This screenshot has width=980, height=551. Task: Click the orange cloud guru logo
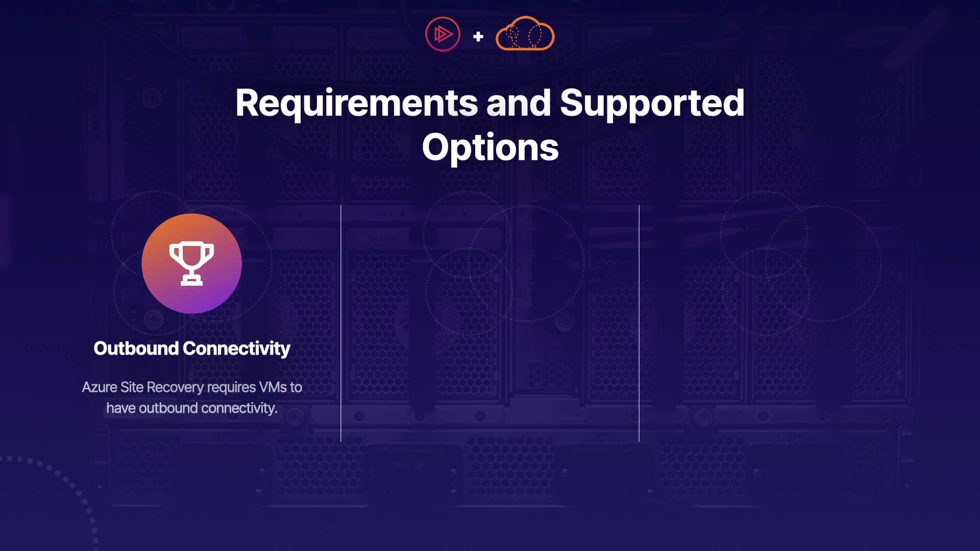point(525,35)
